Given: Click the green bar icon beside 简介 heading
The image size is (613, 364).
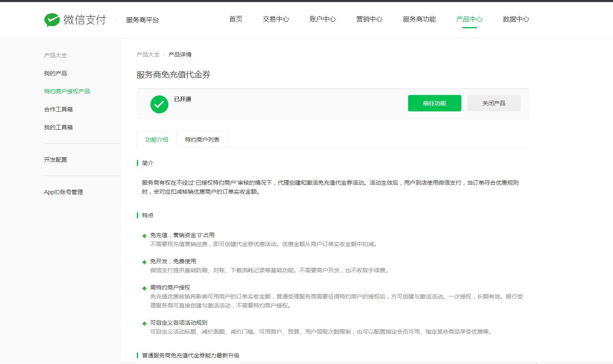Looking at the screenshot, I should click(x=138, y=163).
